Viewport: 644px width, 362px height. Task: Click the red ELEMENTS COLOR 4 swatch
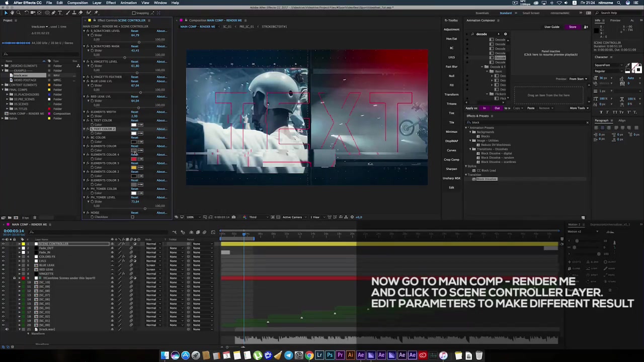pos(134,159)
